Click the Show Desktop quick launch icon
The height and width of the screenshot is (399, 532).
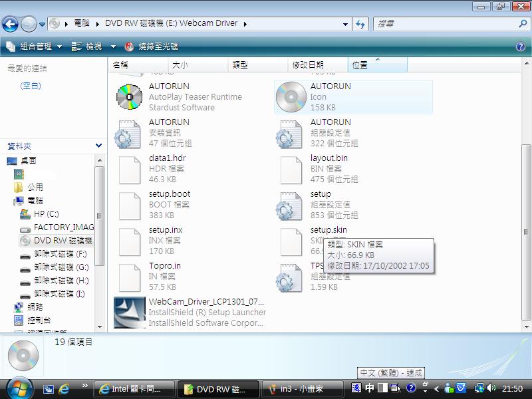tap(48, 389)
